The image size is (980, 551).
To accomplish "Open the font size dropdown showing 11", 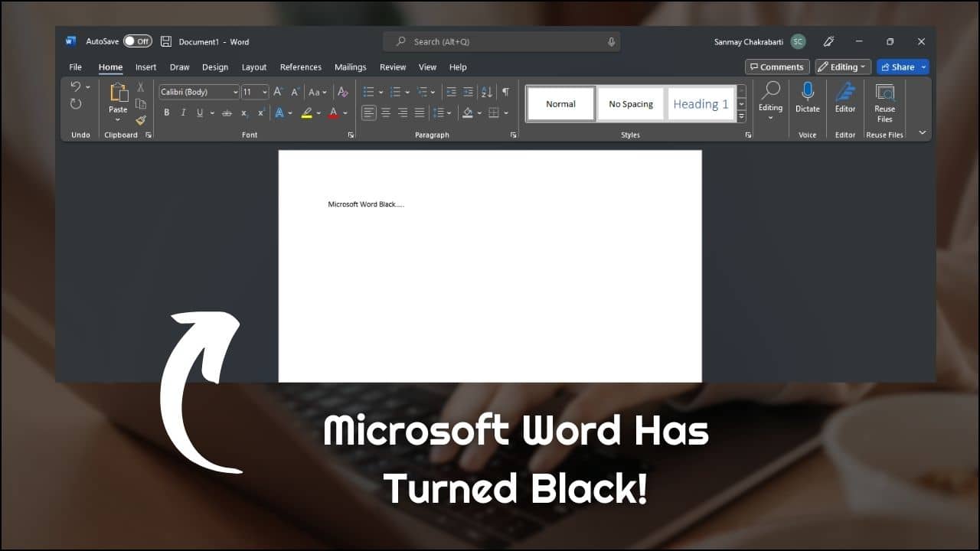I will (265, 92).
